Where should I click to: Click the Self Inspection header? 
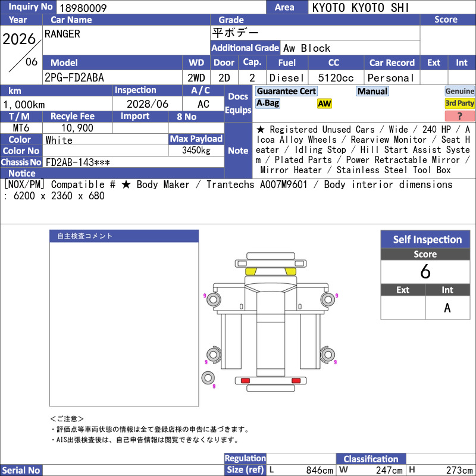pos(425,239)
